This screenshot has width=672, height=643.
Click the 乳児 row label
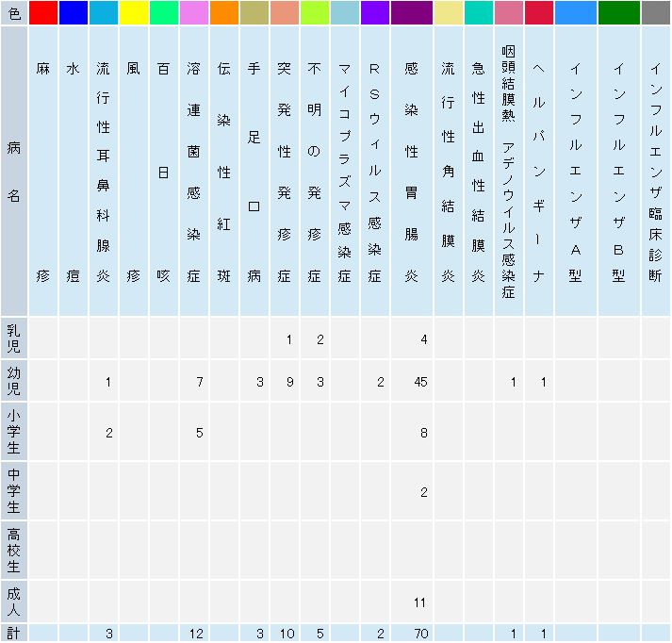pos(14,338)
